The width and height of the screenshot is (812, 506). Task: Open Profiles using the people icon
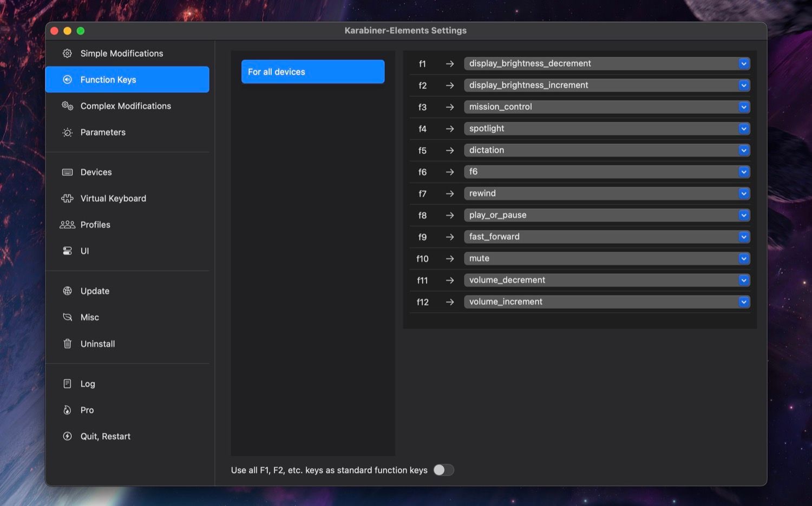(x=67, y=225)
